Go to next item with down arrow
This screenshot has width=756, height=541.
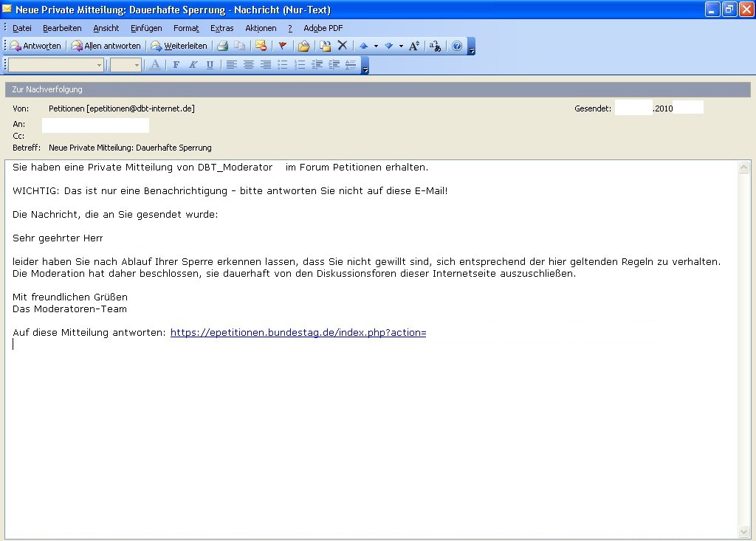pyautogui.click(x=388, y=46)
